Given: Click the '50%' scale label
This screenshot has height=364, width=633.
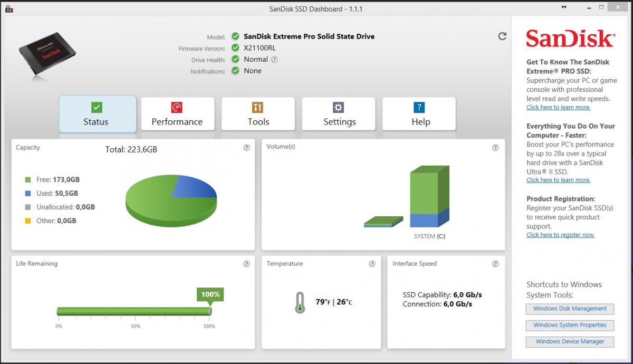Looking at the screenshot, I should click(x=136, y=326).
